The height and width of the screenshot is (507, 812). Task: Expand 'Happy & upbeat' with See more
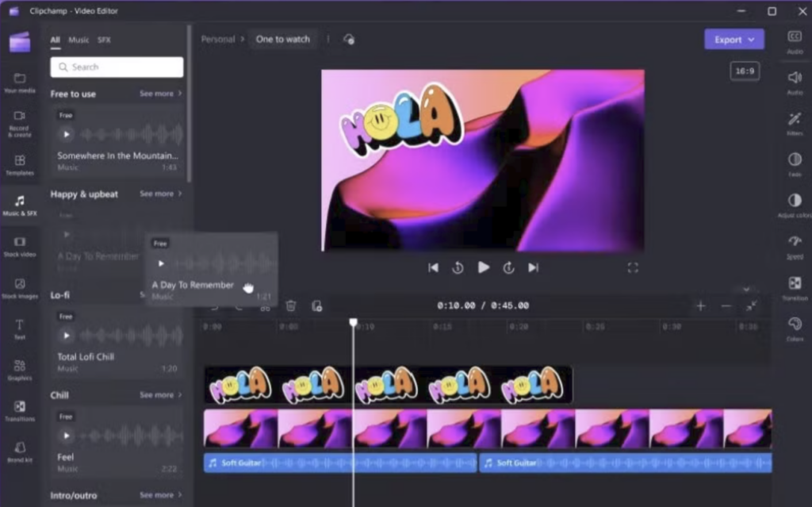tap(159, 194)
